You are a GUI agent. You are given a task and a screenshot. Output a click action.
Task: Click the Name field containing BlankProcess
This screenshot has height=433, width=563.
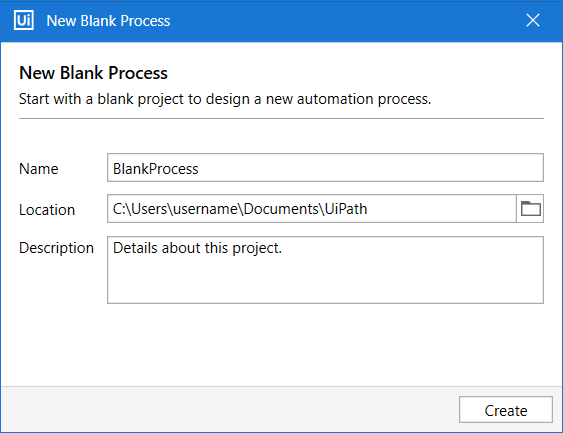tap(325, 168)
